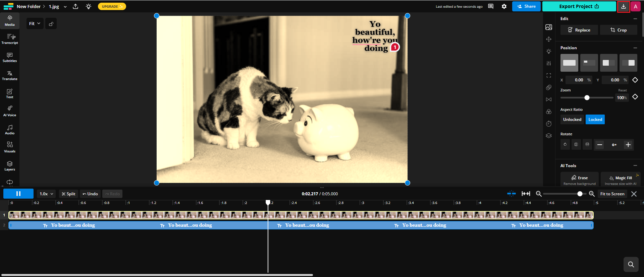Screen dimensions: 644x277
Task: Select the bowtie icon in right strip
Action: [549, 99]
